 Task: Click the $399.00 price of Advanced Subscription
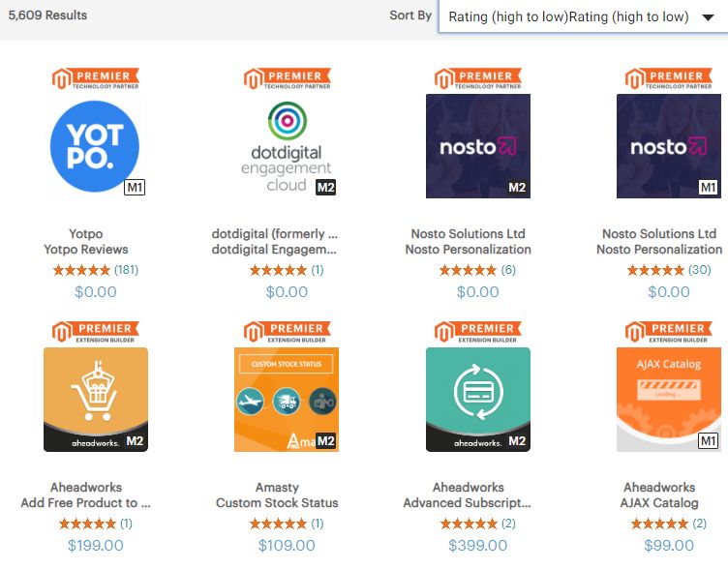tap(477, 546)
